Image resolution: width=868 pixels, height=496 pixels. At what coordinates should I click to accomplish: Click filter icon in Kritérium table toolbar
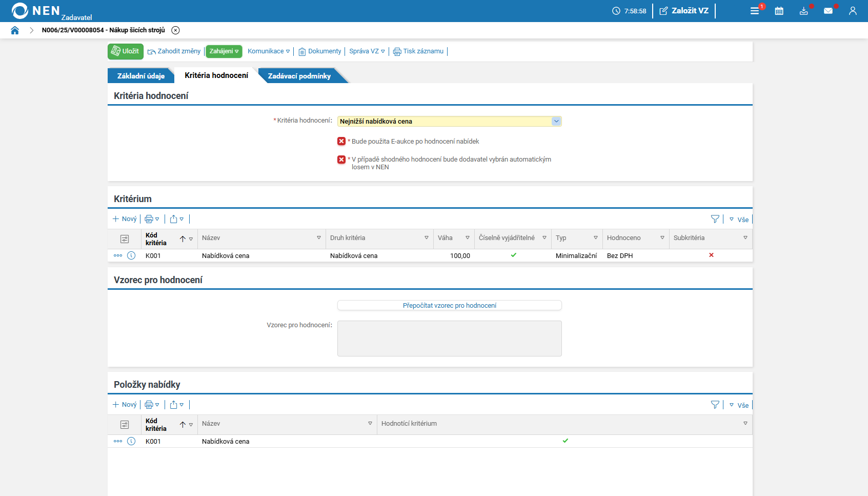[715, 219]
